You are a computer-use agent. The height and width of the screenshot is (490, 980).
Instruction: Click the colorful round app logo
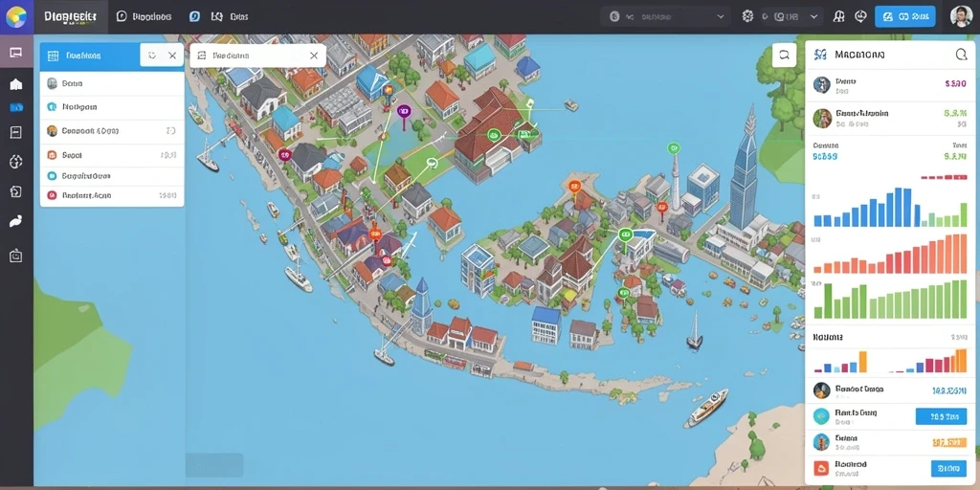click(16, 16)
